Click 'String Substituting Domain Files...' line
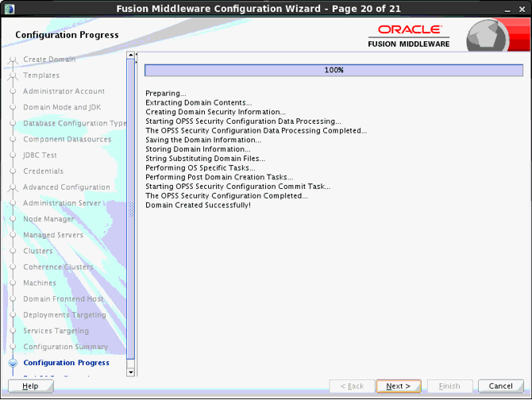Image resolution: width=532 pixels, height=400 pixels. tap(206, 158)
